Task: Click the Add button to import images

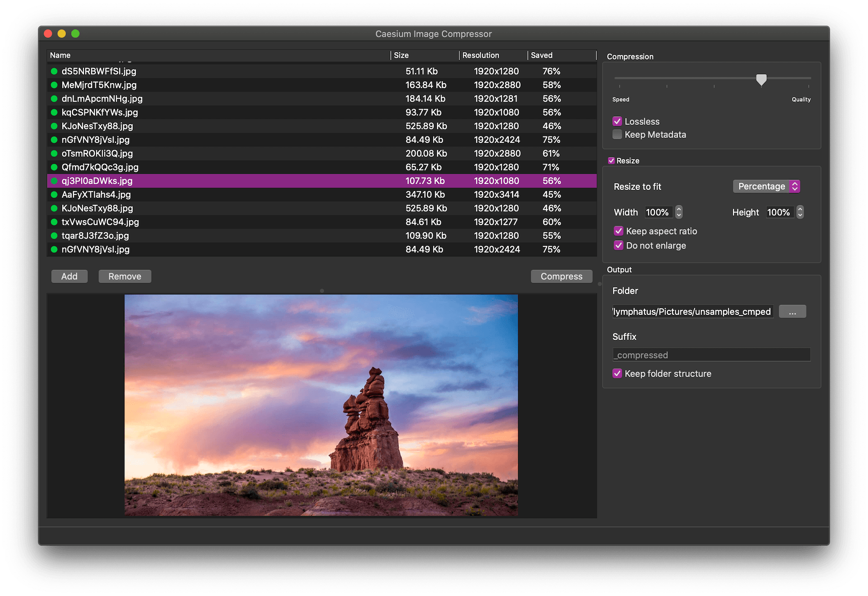Action: [x=69, y=276]
